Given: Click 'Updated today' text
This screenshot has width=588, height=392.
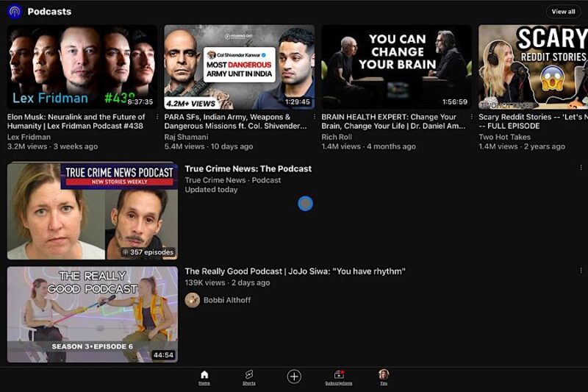Looking at the screenshot, I should 211,190.
